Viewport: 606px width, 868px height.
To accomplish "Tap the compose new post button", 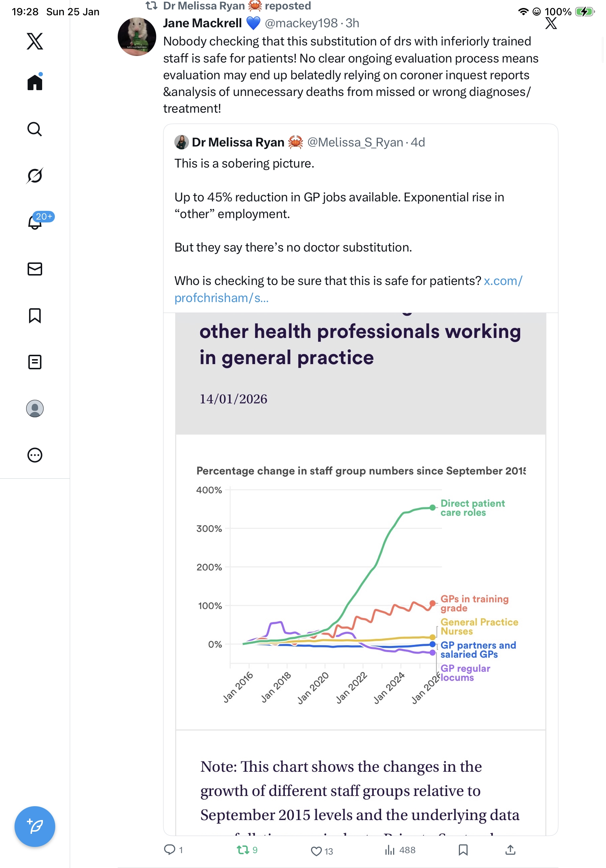I will tap(35, 827).
